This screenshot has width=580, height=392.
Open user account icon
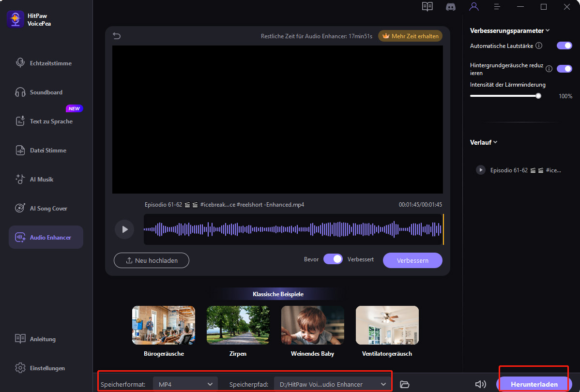(474, 7)
